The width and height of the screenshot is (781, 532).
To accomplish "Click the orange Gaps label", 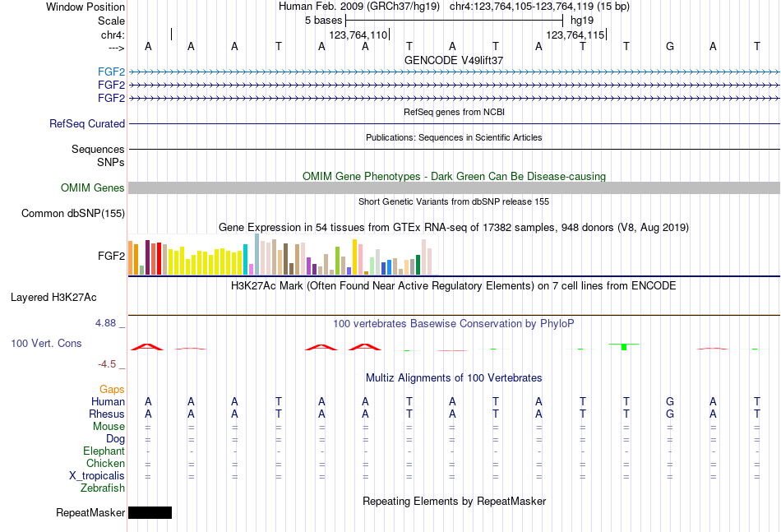I will tap(112, 389).
